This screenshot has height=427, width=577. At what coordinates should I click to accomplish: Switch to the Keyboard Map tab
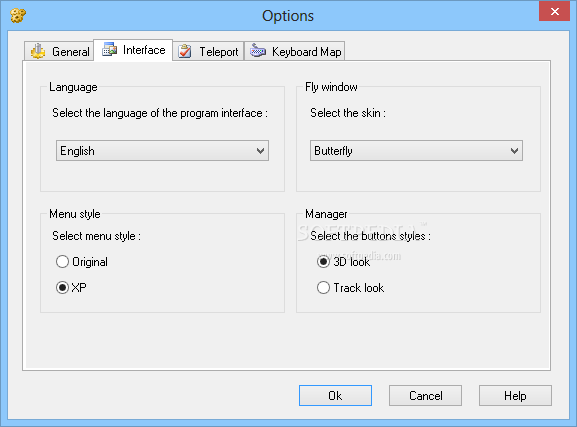295,51
